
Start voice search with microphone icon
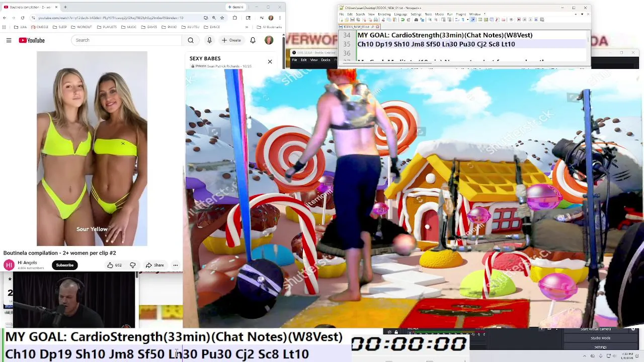(209, 40)
